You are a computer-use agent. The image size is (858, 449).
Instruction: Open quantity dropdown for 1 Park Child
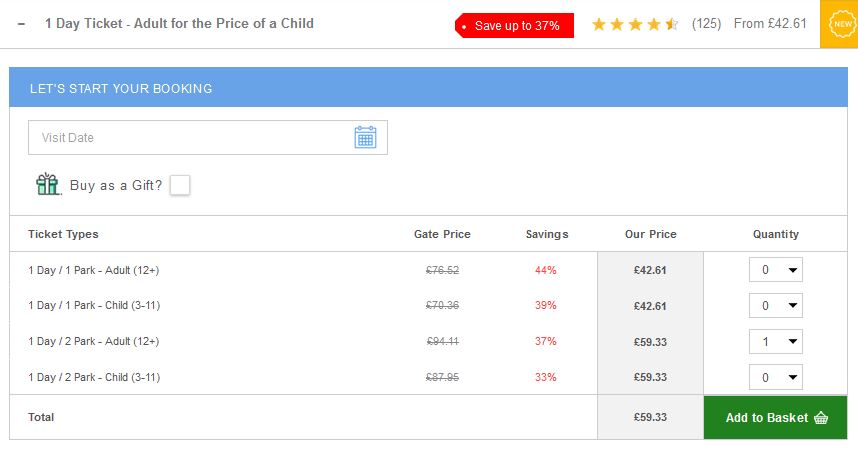(x=775, y=306)
